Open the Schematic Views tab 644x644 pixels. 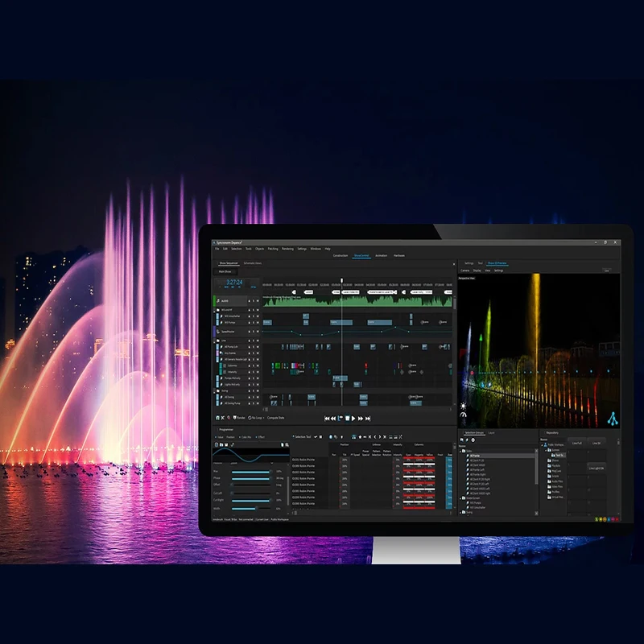(253, 263)
